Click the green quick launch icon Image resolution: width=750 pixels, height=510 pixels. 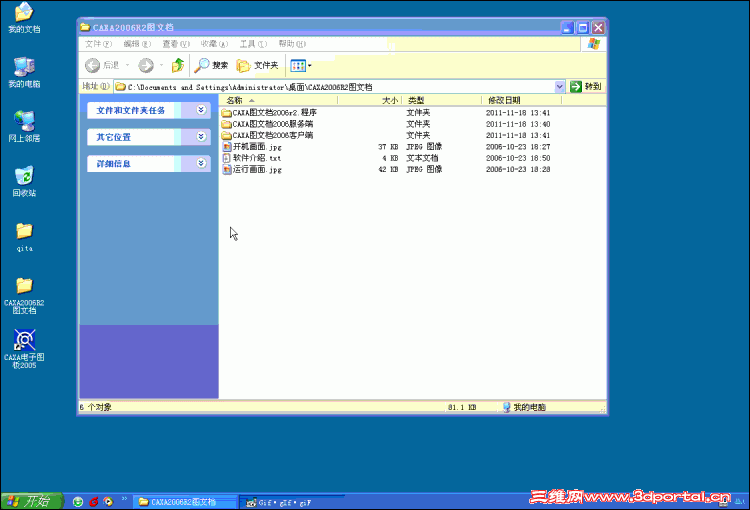pos(78,502)
